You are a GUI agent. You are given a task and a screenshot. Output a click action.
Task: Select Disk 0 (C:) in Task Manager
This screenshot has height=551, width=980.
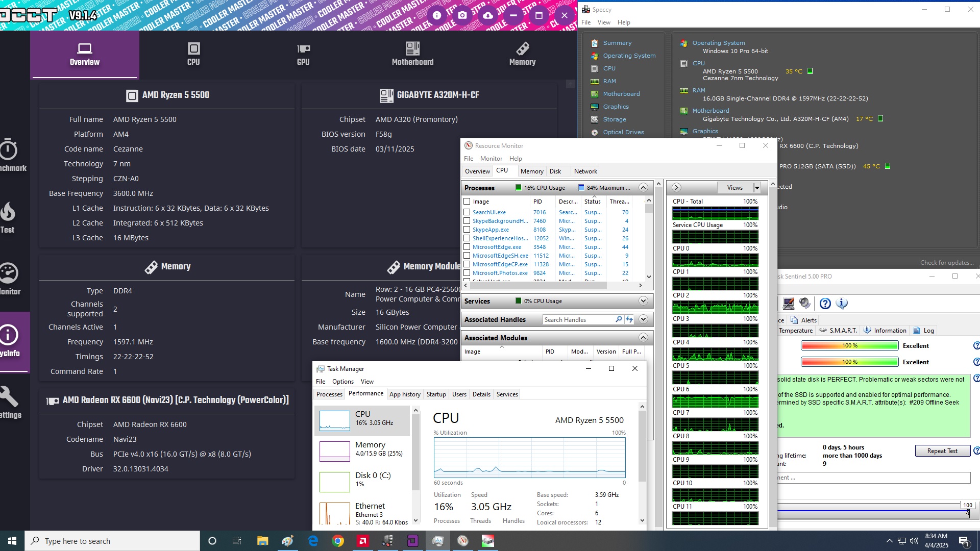coord(362,481)
